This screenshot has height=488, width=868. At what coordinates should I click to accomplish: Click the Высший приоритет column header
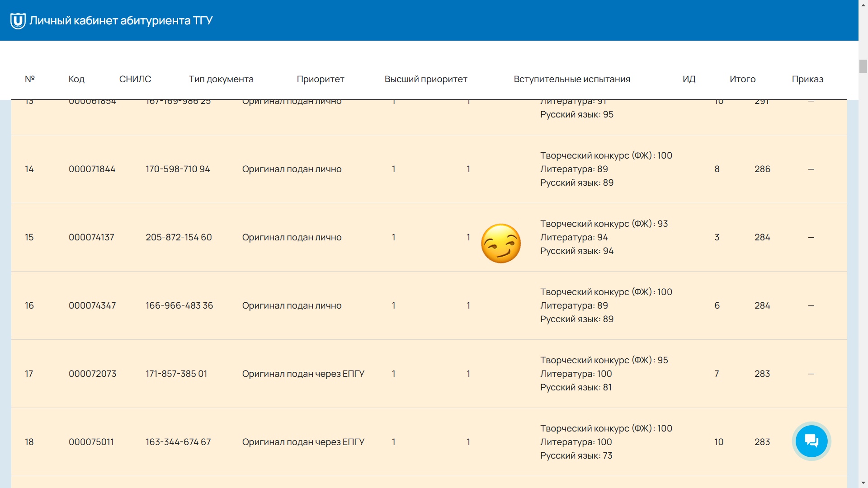426,79
